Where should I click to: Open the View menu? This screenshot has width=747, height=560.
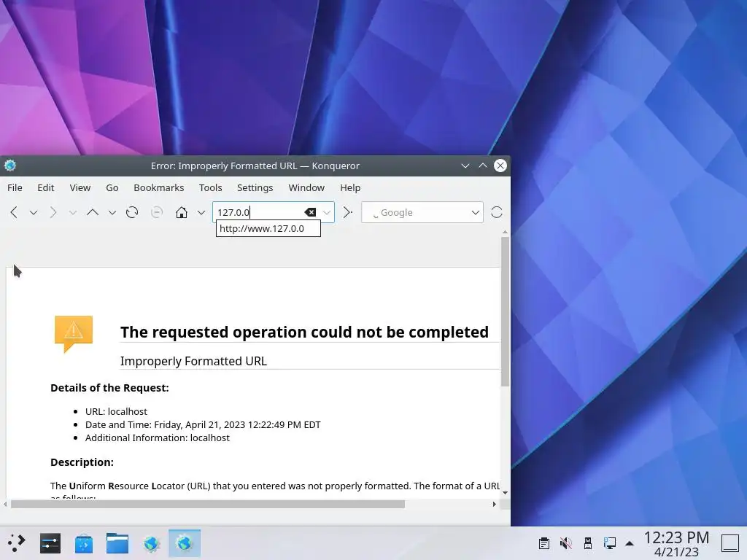tap(80, 187)
